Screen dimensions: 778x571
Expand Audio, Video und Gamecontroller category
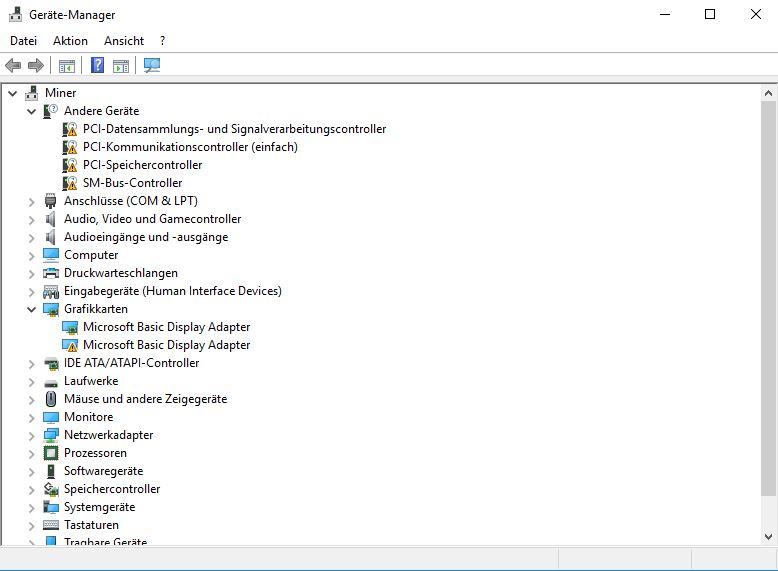pos(32,219)
